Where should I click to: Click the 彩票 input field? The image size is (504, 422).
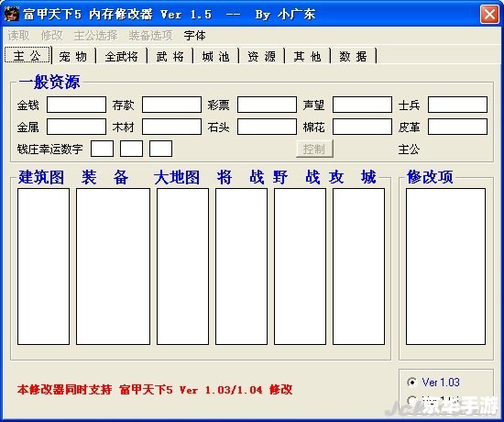tap(267, 105)
